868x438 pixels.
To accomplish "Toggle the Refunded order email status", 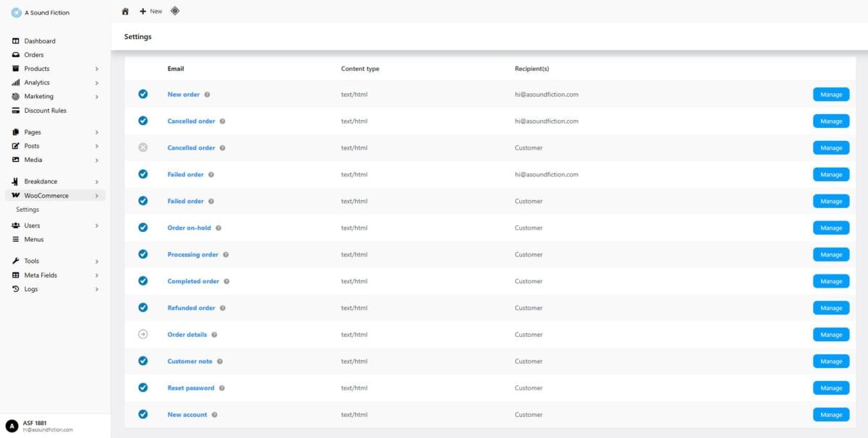I will 142,307.
